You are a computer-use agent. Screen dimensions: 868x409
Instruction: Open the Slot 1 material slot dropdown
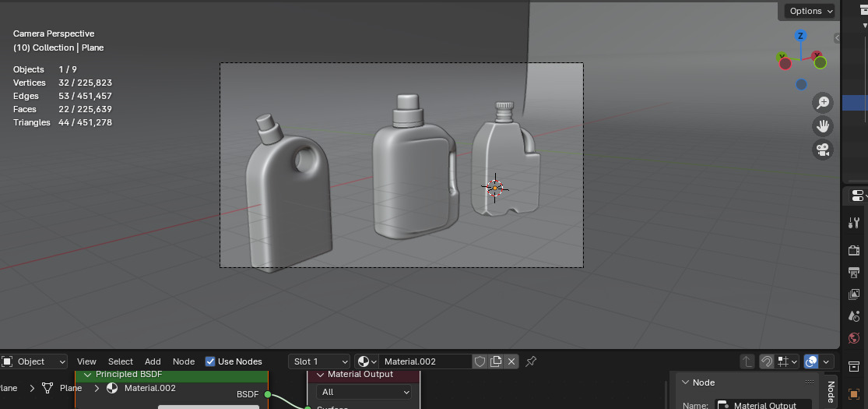point(319,362)
